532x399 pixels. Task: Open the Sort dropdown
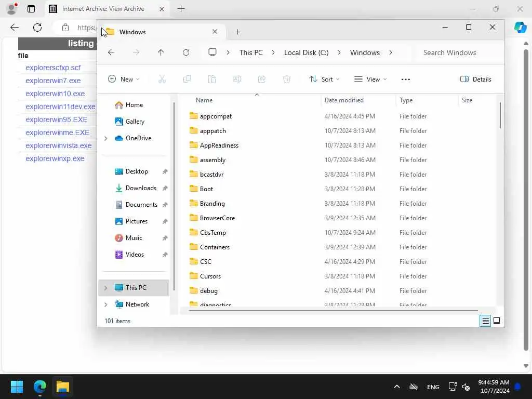coord(324,79)
